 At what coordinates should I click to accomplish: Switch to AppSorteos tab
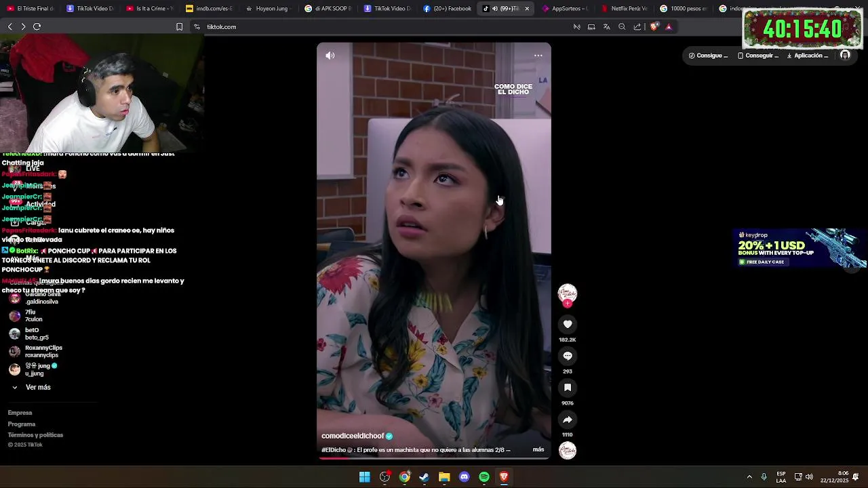pos(566,9)
